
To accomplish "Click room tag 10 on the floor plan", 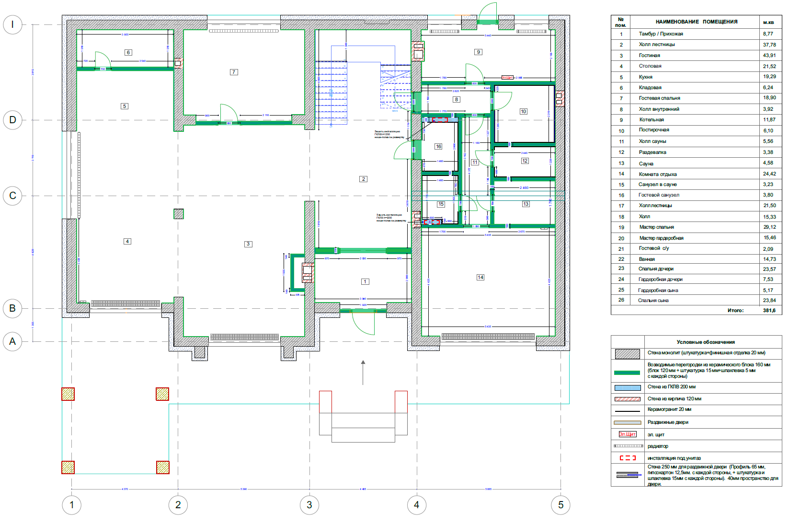I will click(524, 111).
